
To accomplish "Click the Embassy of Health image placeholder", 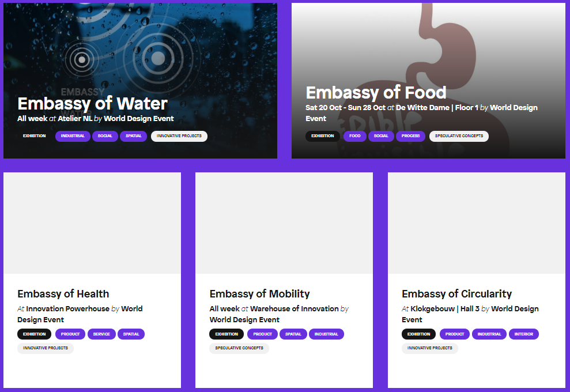I will 92,223.
